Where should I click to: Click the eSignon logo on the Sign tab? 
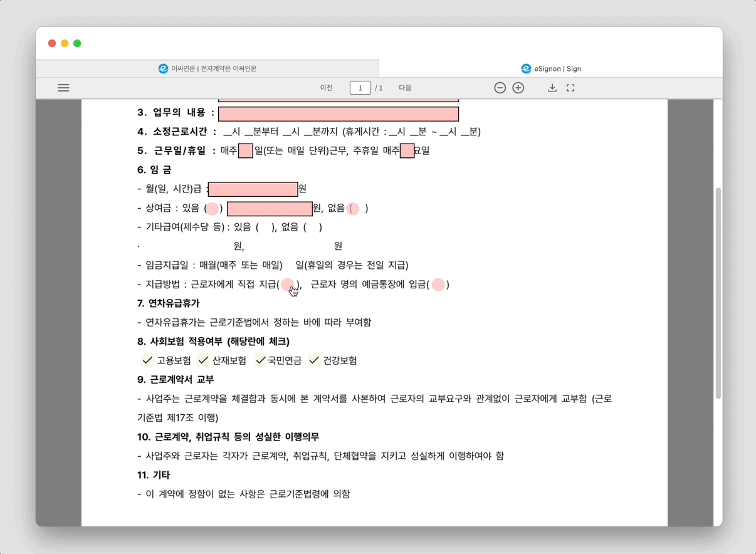click(x=524, y=68)
